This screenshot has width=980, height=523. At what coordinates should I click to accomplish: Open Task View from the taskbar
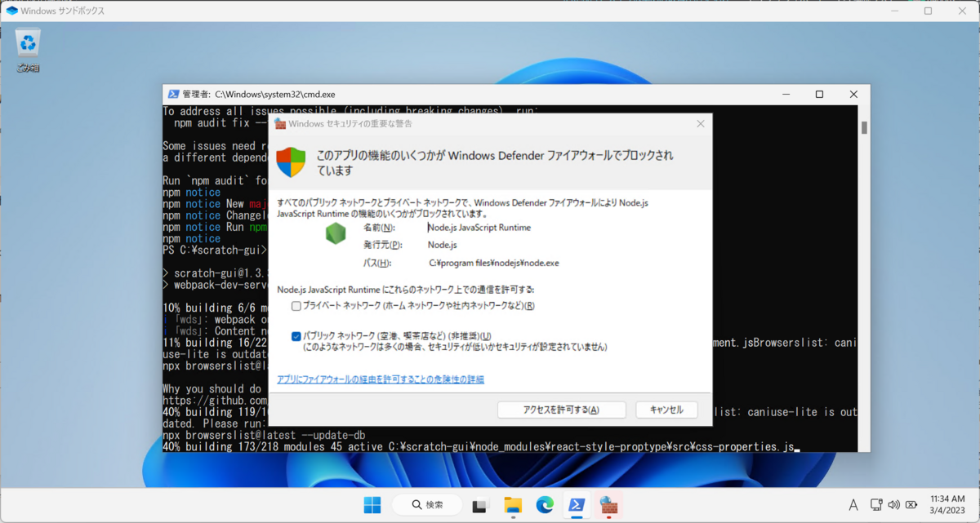click(479, 505)
